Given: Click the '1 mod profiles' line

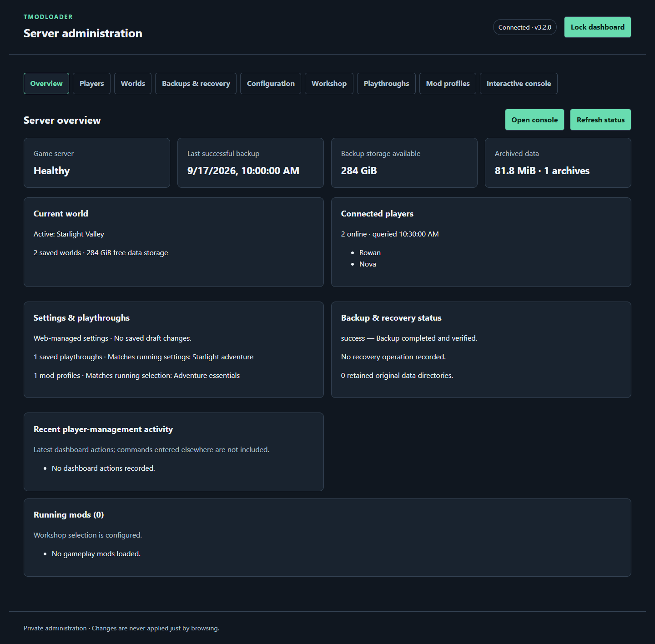Looking at the screenshot, I should [136, 376].
